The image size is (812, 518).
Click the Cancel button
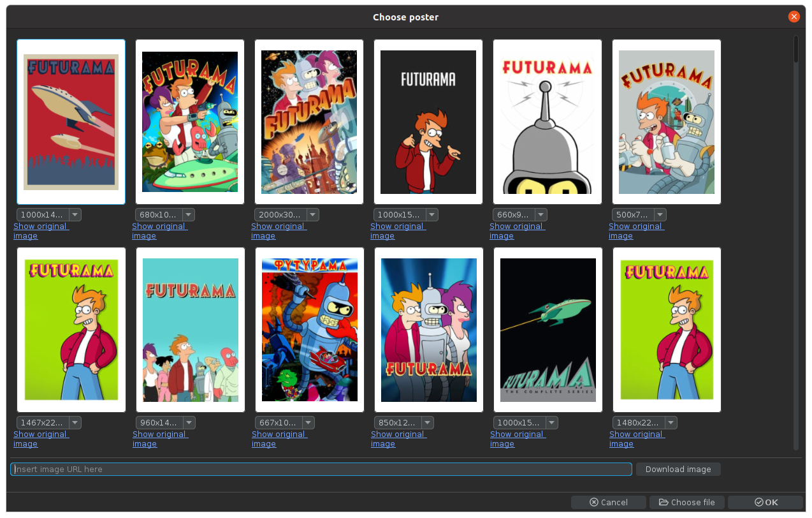[x=608, y=503]
